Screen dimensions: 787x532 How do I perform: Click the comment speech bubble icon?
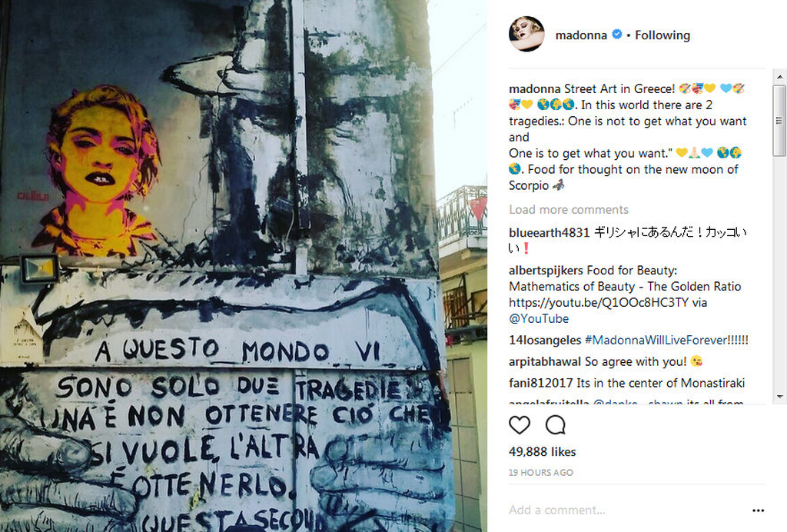point(555,425)
